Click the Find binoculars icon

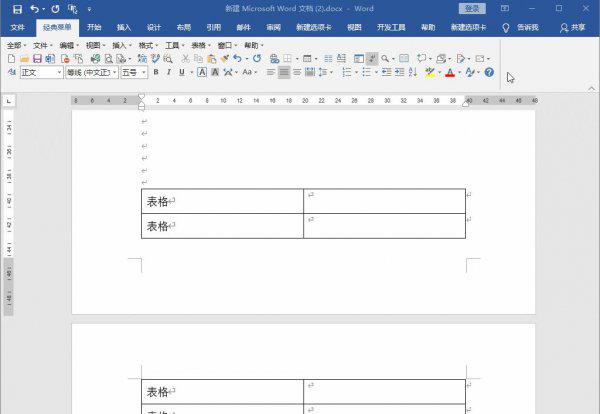pos(168,59)
